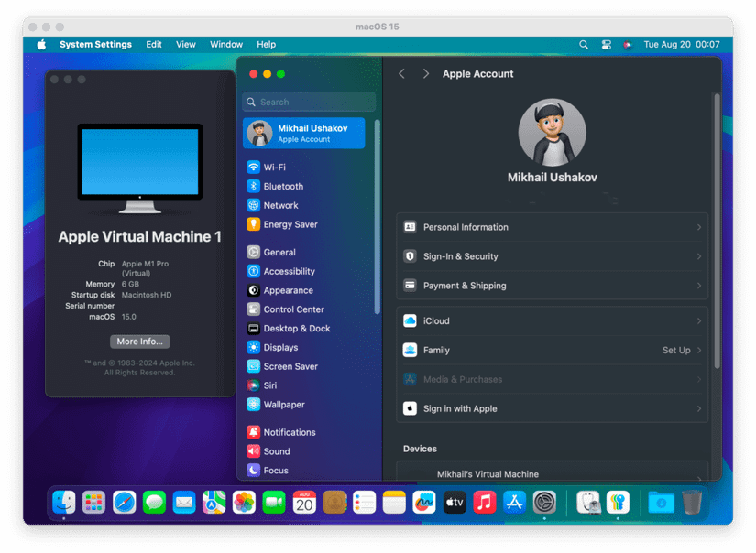This screenshot has width=756, height=553.
Task: Open the Window menu
Action: pos(225,44)
